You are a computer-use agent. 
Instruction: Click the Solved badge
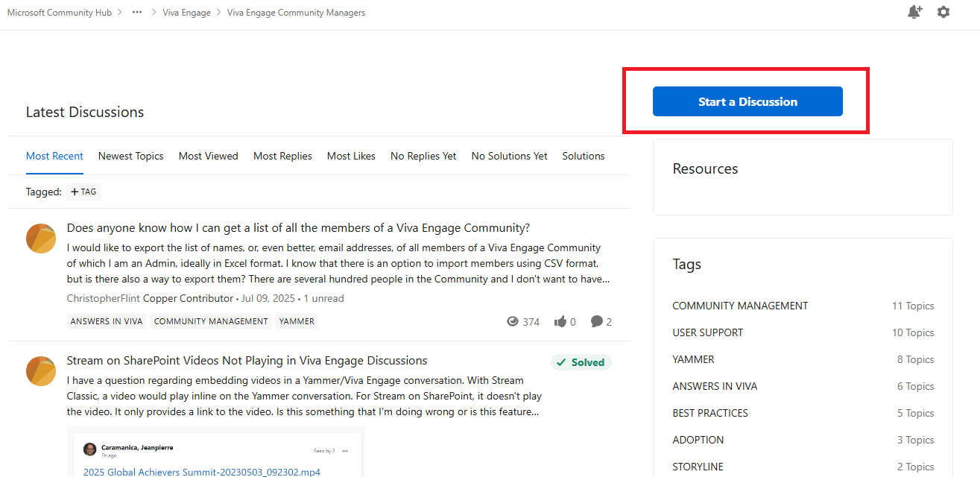581,362
